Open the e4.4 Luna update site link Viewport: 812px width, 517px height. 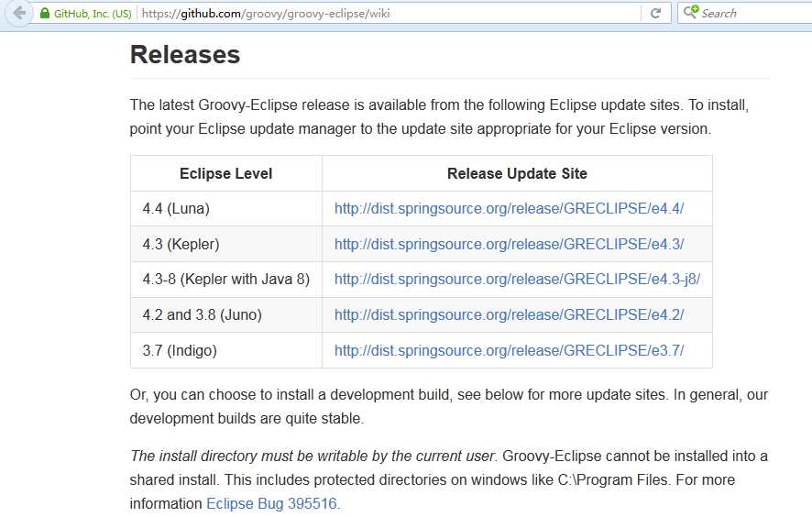pos(509,209)
